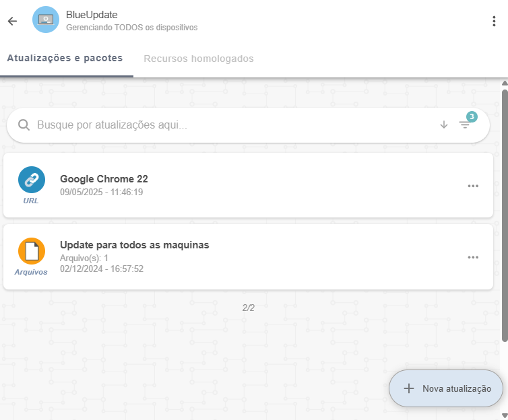Open the filter list icon with badge

465,125
